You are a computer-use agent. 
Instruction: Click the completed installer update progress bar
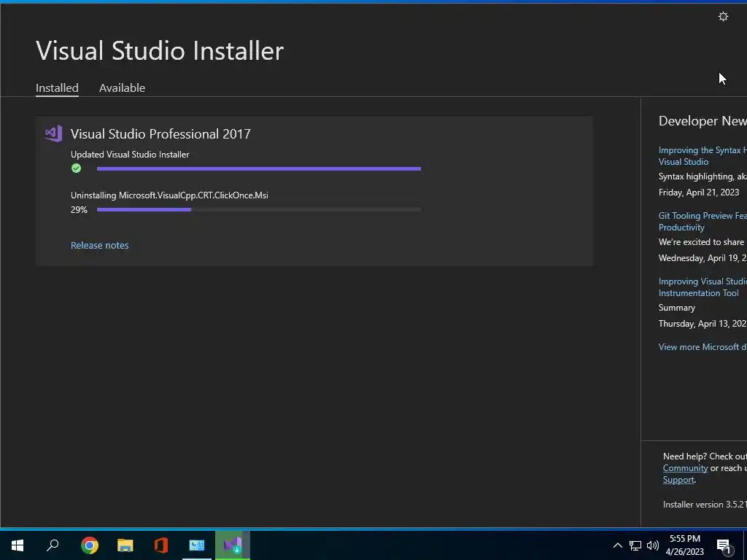pos(259,168)
